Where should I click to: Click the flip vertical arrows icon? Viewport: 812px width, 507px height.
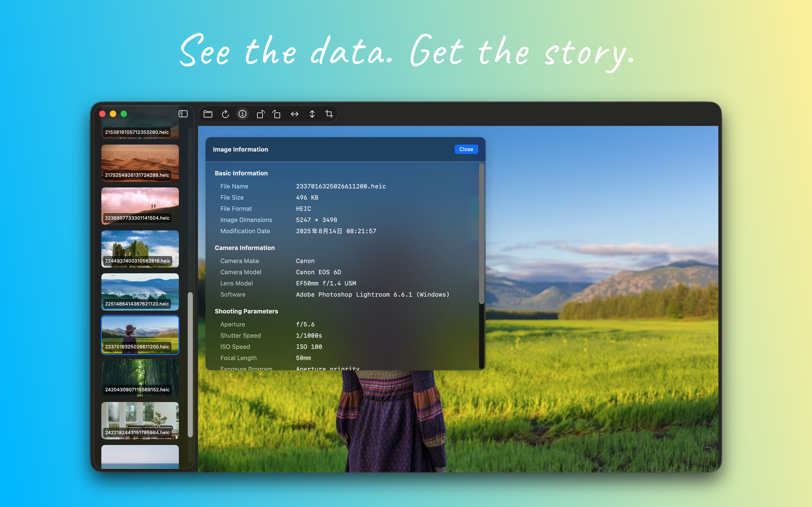[312, 114]
